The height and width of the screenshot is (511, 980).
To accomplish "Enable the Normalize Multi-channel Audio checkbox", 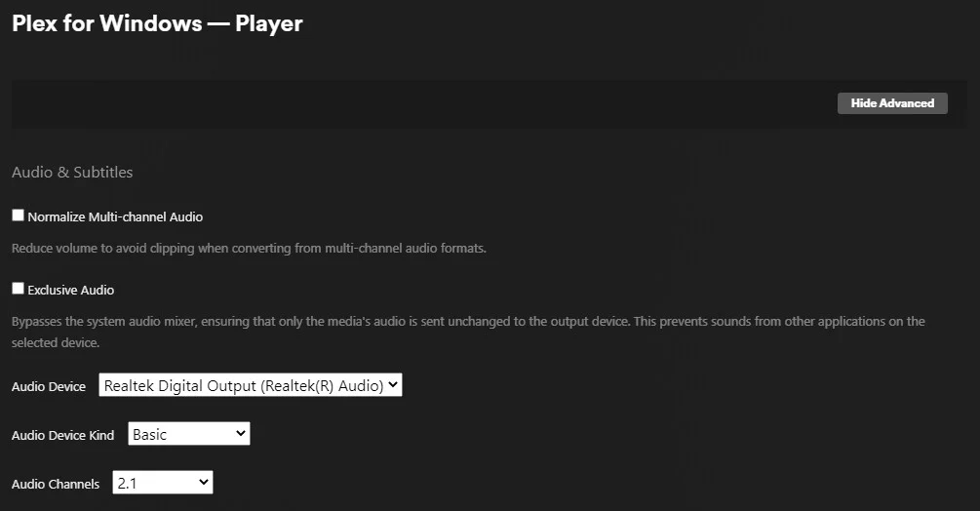I will tap(18, 216).
